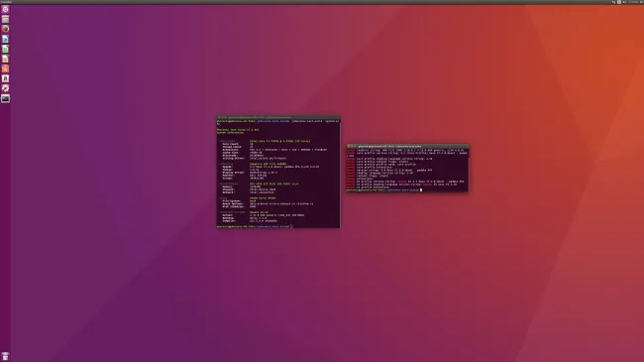Focus the system-info terminal title bar
This screenshot has width=644, height=362.
[278, 117]
